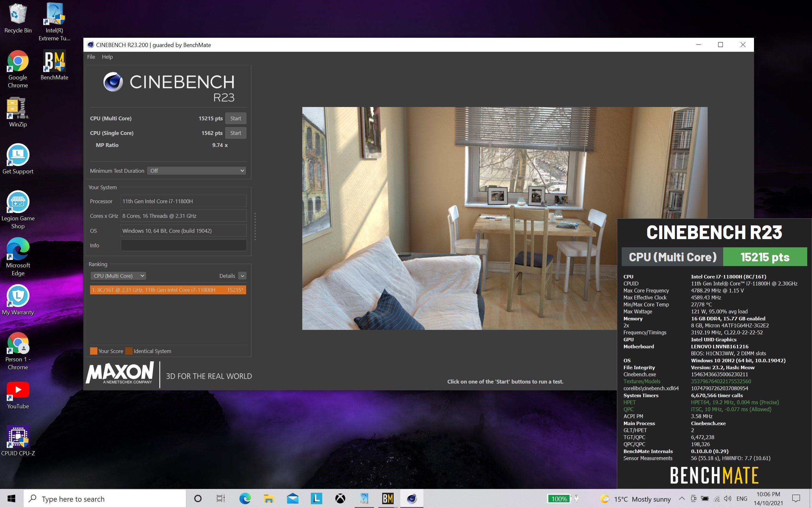Click the Details label in Ranking
The height and width of the screenshot is (508, 812).
pos(227,276)
